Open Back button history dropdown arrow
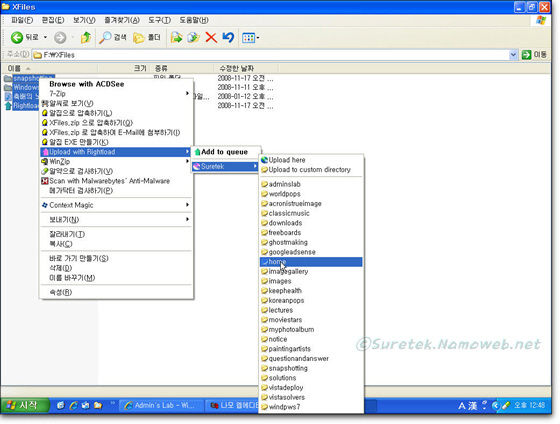560x424 pixels. point(45,37)
